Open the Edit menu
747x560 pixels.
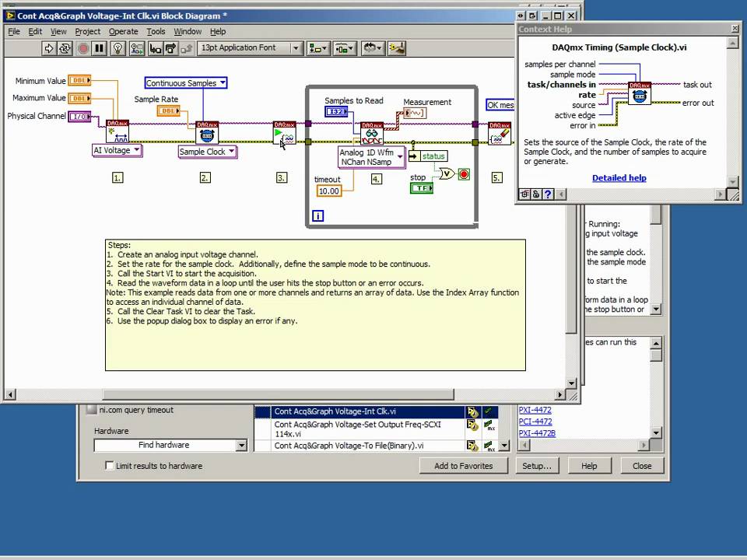coord(35,31)
